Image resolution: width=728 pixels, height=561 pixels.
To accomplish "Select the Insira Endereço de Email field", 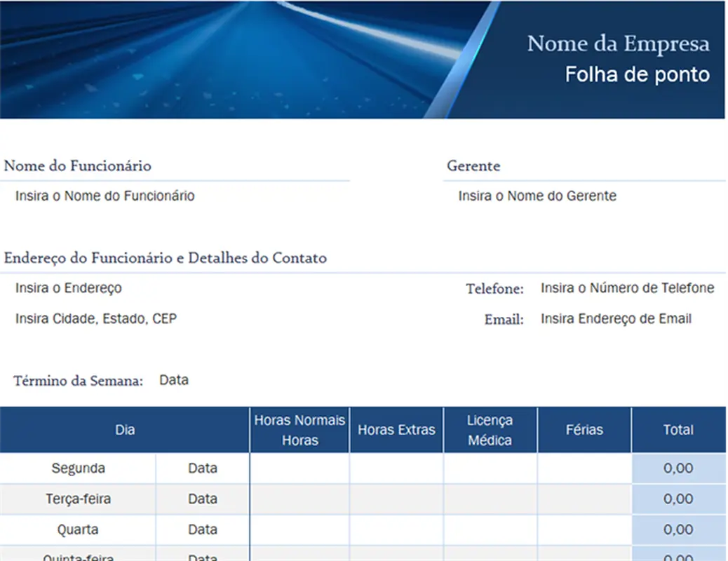I will point(615,318).
